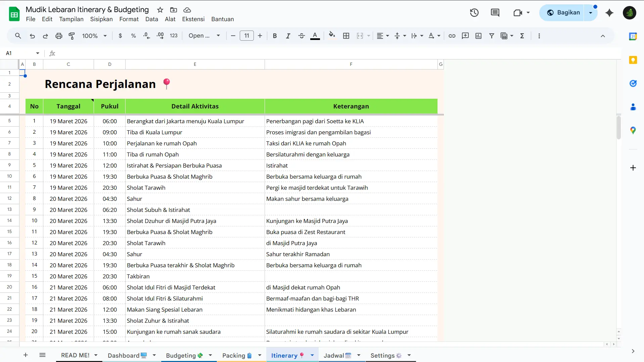Open Google Maps side panel
This screenshot has height=362, width=644.
tap(633, 130)
